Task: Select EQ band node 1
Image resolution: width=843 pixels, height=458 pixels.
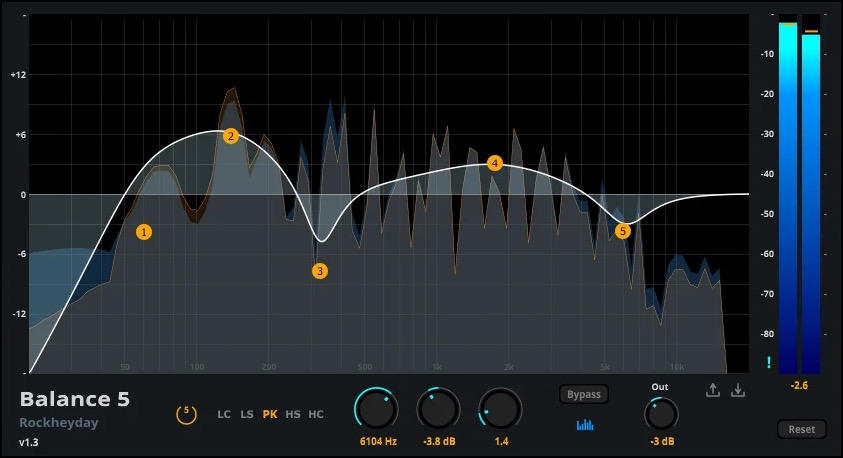Action: (x=144, y=232)
